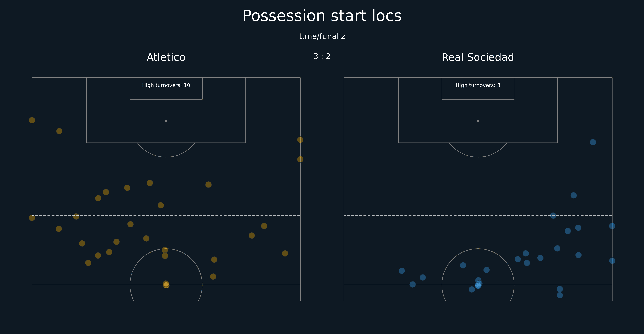
Task: Click Real Sociedad's lowest blue dot
Action: 560,295
